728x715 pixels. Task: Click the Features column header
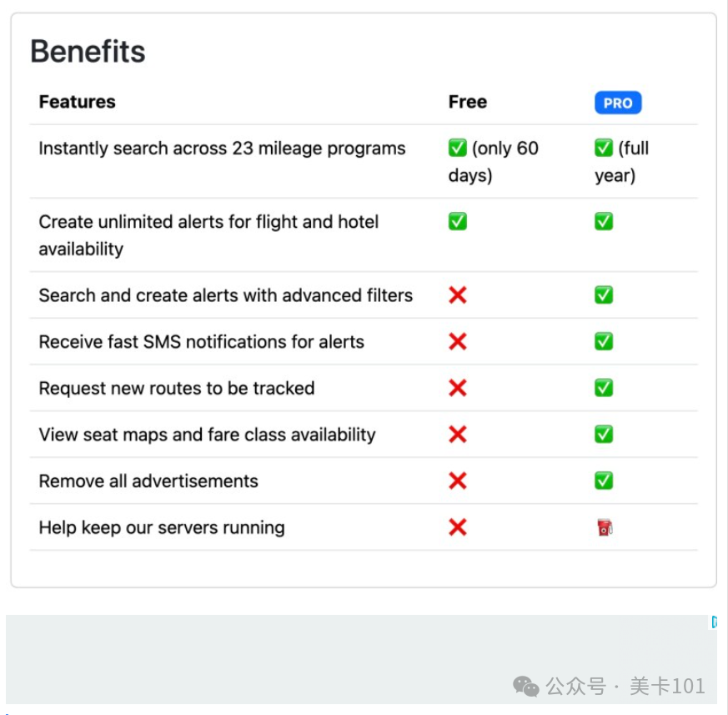[77, 102]
